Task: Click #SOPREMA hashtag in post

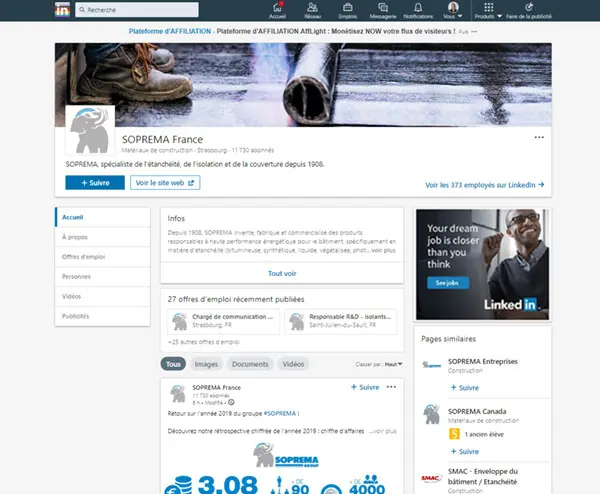Action: click(280, 414)
